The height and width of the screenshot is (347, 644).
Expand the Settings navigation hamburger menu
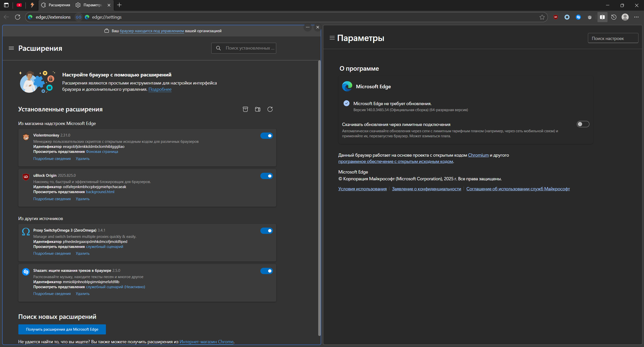[332, 38]
